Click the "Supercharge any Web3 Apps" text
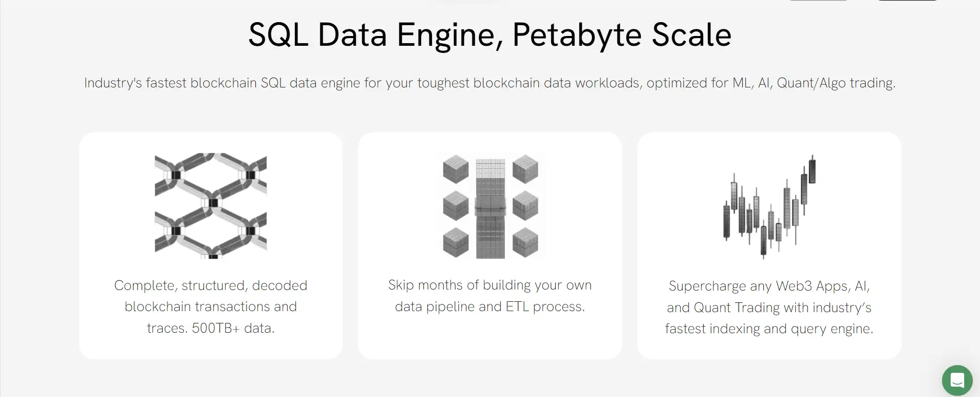 [769, 286]
